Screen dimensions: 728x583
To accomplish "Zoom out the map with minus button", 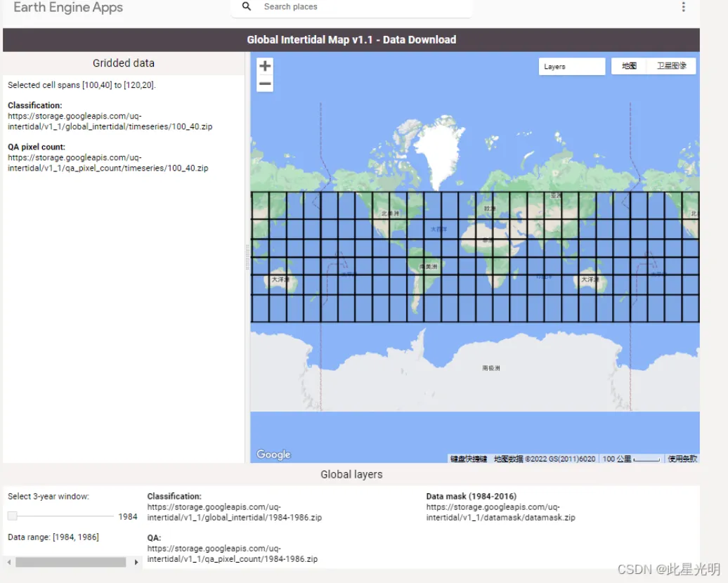I will [x=265, y=84].
